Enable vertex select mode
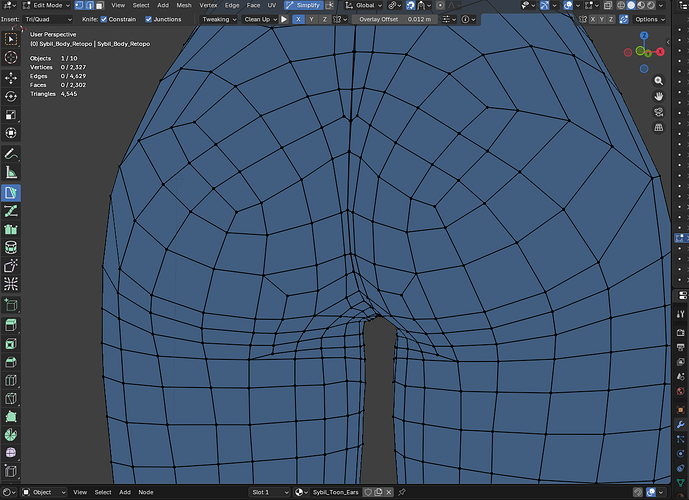Viewport: 689px width, 500px height. point(79,5)
